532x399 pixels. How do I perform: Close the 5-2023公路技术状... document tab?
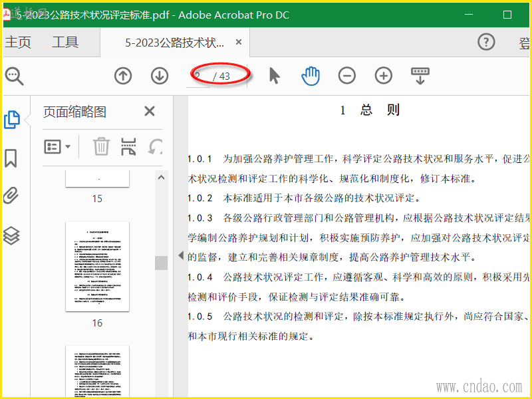pyautogui.click(x=239, y=42)
